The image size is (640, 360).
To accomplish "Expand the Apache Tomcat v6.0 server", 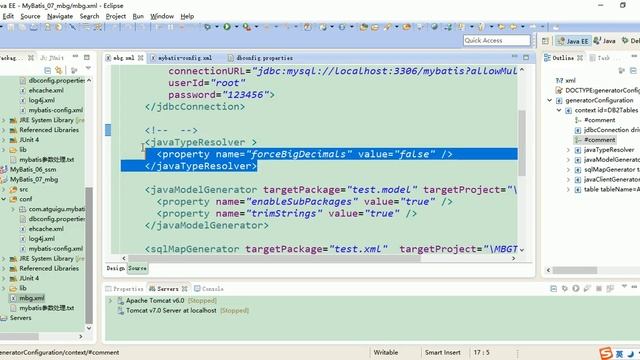I will [110, 300].
